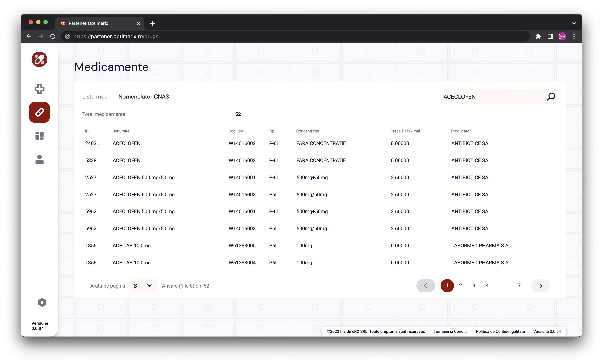
Task: Click the Concentratie column header
Action: [307, 131]
